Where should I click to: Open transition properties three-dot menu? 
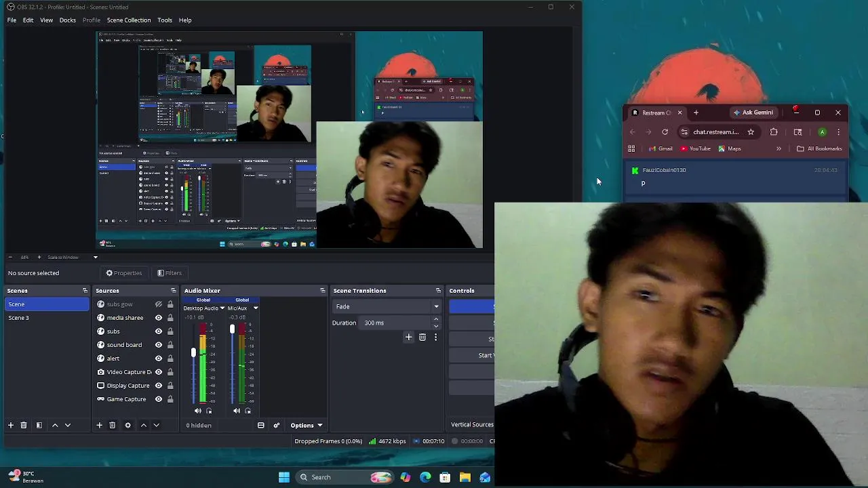[435, 337]
